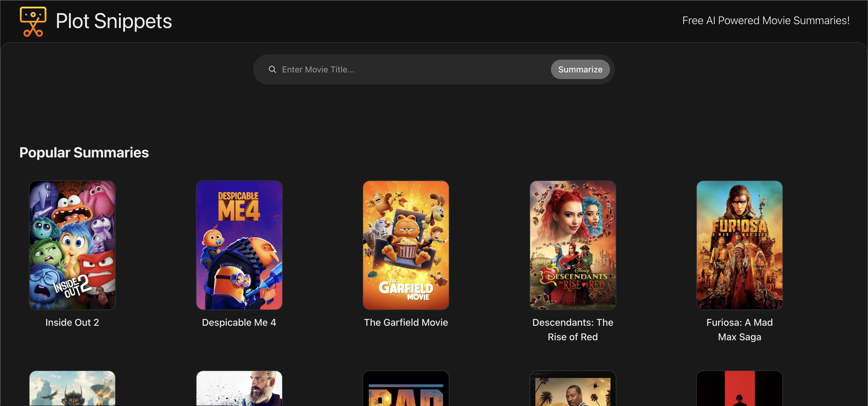Open the second-row bearded man poster
The width and height of the screenshot is (868, 406).
click(x=239, y=389)
